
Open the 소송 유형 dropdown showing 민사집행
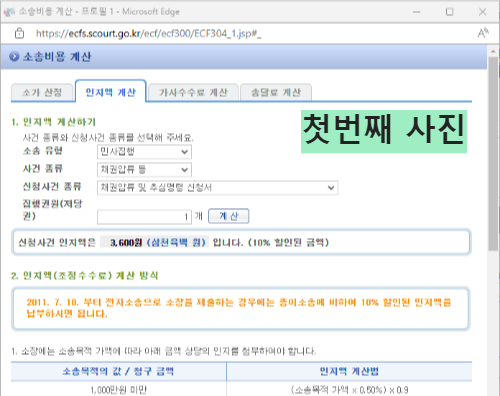[144, 152]
